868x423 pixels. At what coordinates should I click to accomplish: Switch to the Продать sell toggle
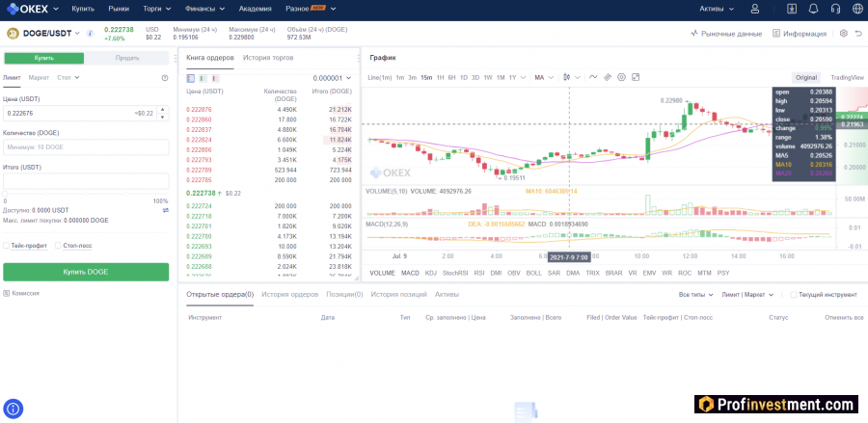(x=127, y=58)
